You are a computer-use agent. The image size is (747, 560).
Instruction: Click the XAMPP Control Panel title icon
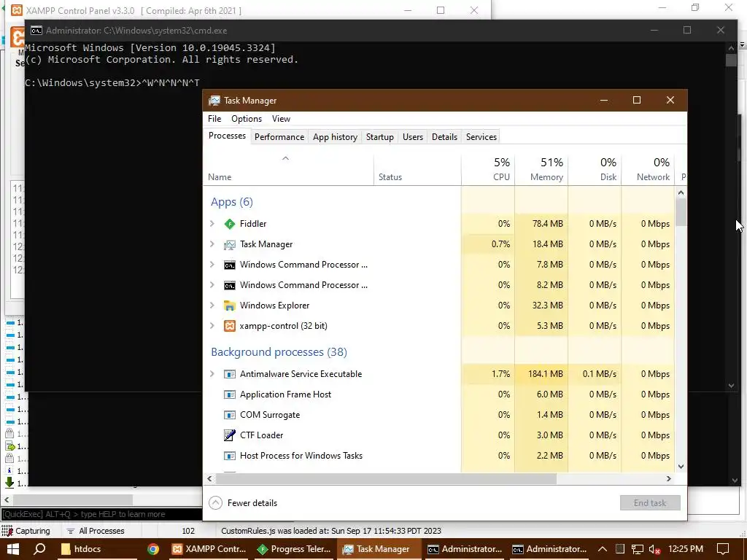17,10
